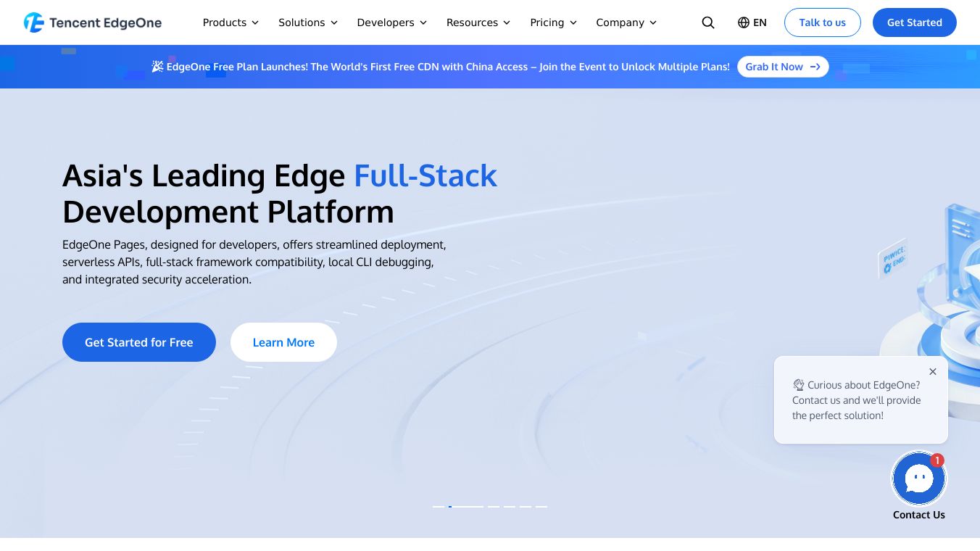Open the Resources menu

(478, 22)
